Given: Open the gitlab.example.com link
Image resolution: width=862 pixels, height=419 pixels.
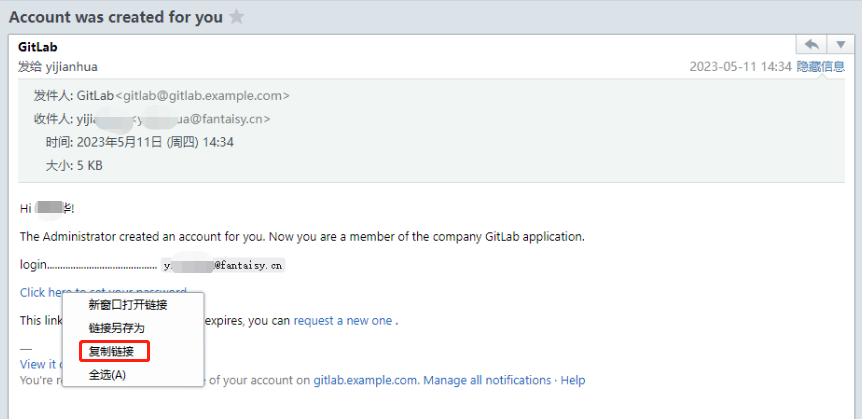Looking at the screenshot, I should 367,380.
